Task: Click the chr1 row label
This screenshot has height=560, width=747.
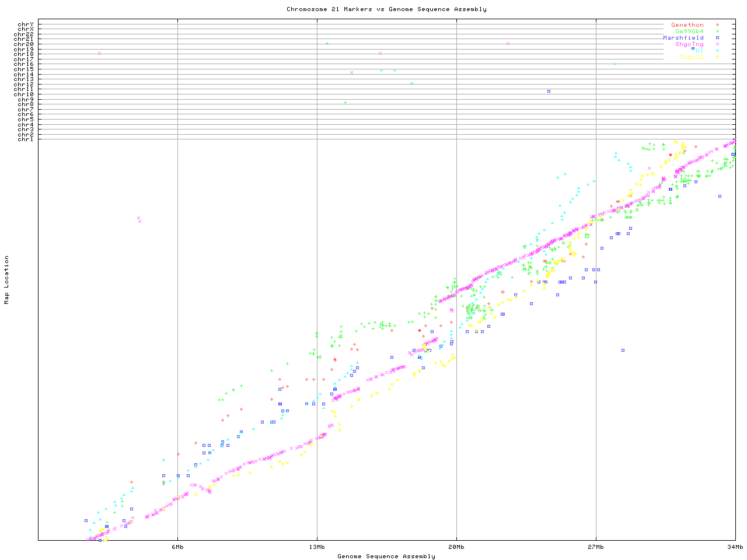Action: [x=26, y=139]
